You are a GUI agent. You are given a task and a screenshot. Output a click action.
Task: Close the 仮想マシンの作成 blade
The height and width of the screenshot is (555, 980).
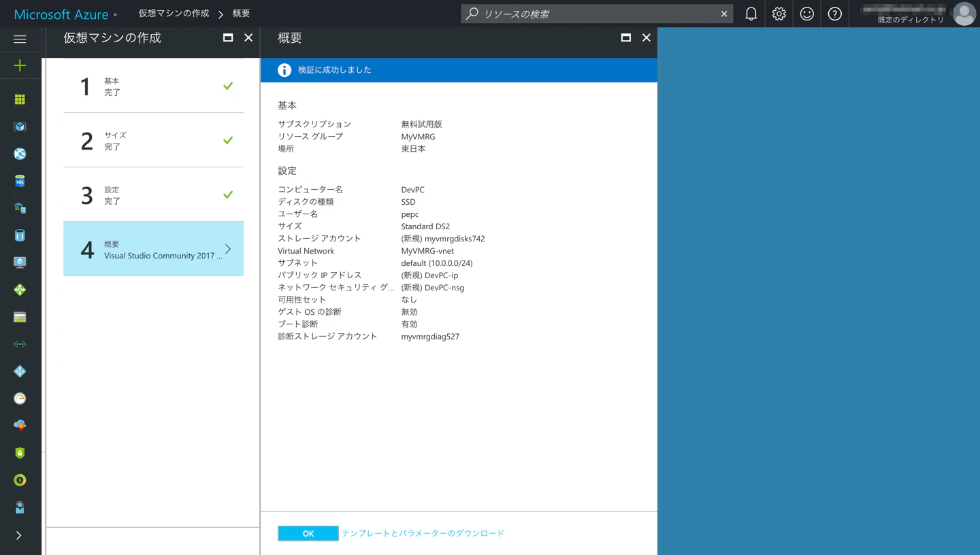click(x=248, y=37)
